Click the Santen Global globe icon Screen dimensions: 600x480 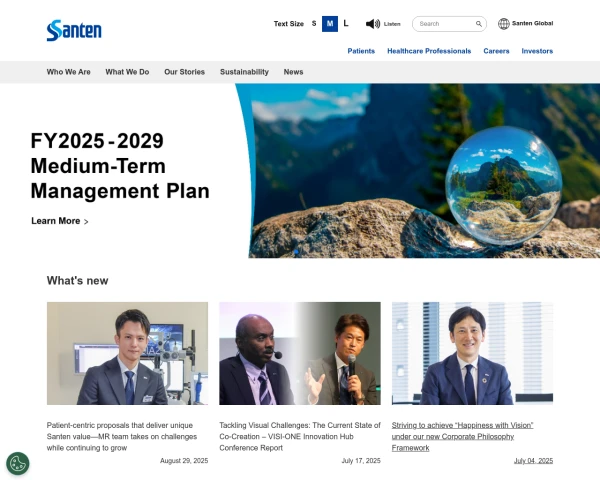click(504, 24)
